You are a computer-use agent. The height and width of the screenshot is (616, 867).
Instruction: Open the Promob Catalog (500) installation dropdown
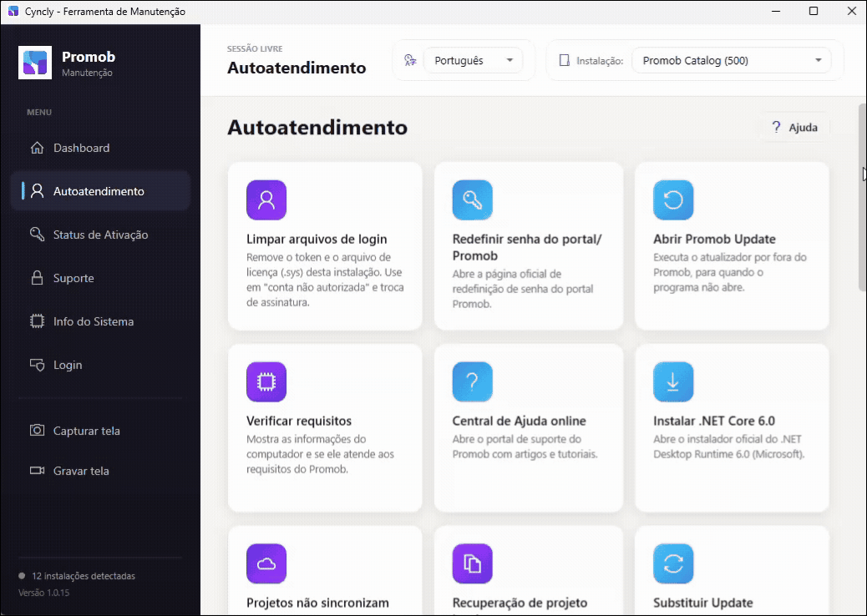click(732, 60)
